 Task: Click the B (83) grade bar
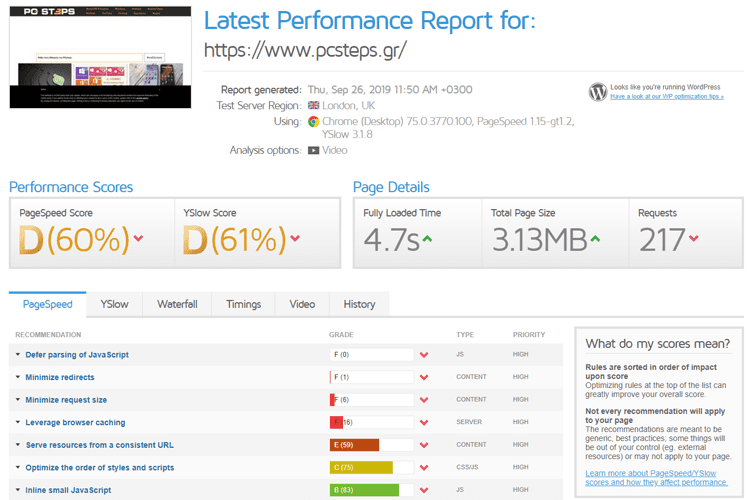click(x=372, y=489)
